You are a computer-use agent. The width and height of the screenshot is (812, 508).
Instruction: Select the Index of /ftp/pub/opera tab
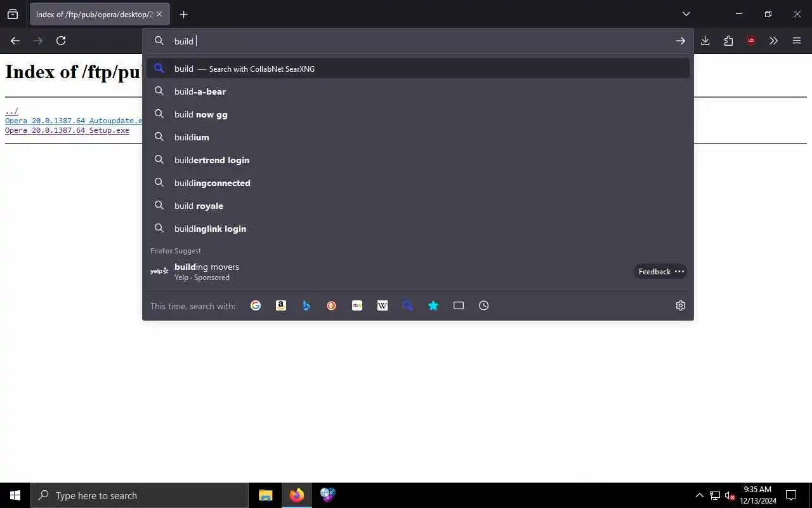click(x=99, y=14)
